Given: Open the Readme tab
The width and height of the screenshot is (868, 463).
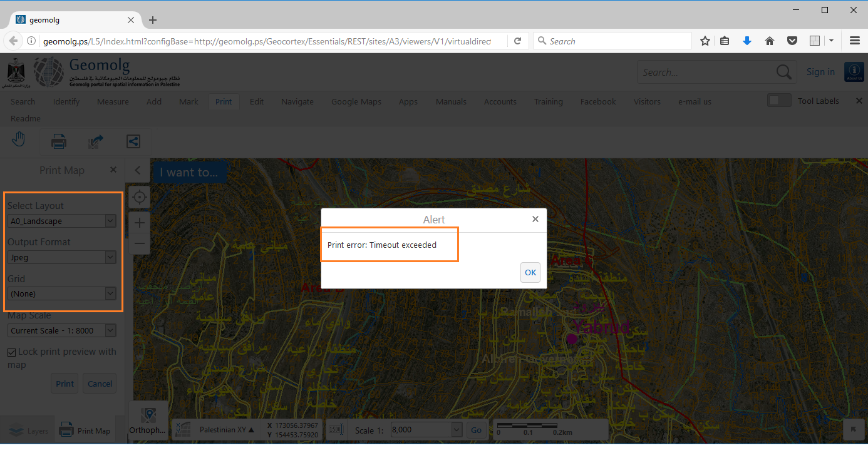Looking at the screenshot, I should 25,118.
